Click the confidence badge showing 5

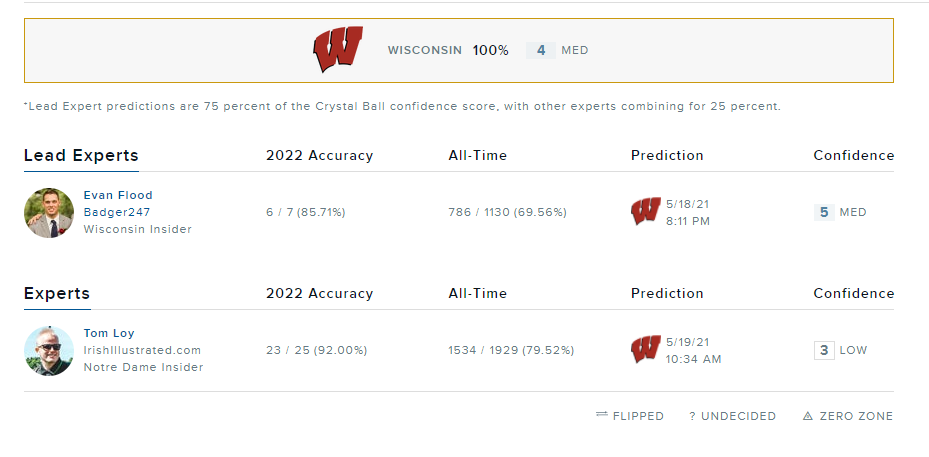824,212
